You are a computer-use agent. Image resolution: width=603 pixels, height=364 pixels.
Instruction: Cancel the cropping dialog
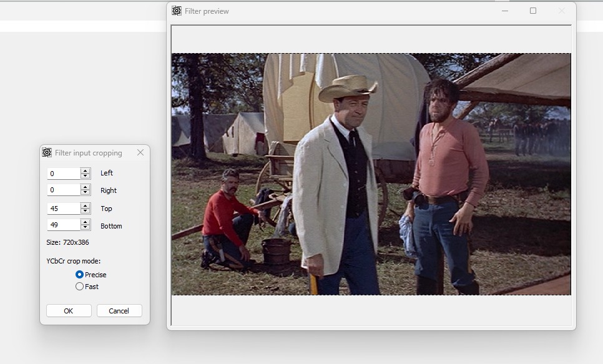(x=119, y=310)
